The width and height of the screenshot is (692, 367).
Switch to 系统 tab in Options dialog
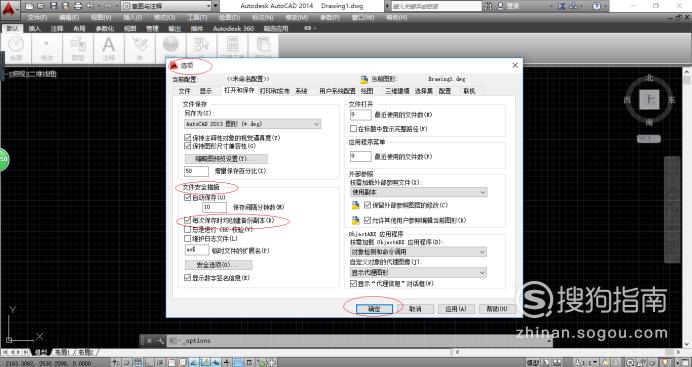point(301,91)
